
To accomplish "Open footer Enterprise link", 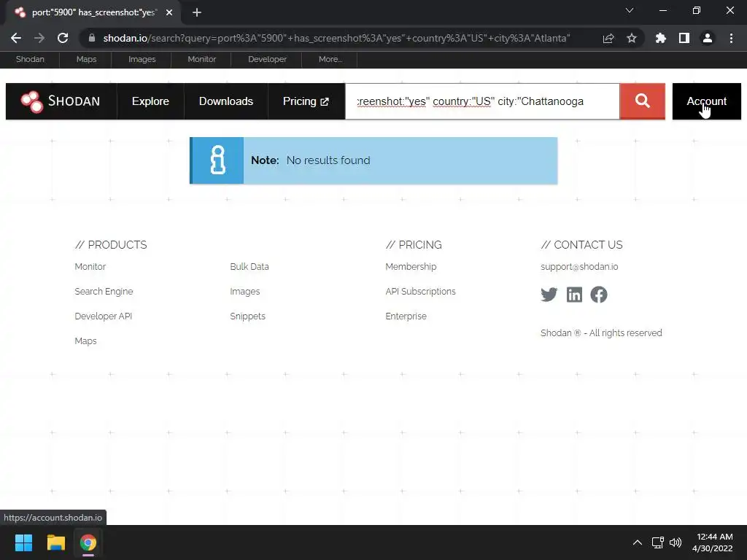I will click(x=406, y=316).
